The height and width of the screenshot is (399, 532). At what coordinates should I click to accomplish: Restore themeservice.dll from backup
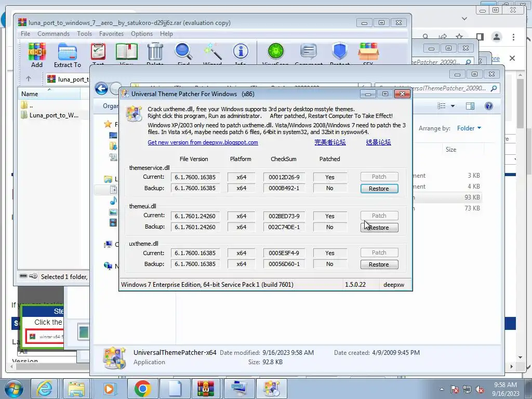(x=379, y=189)
